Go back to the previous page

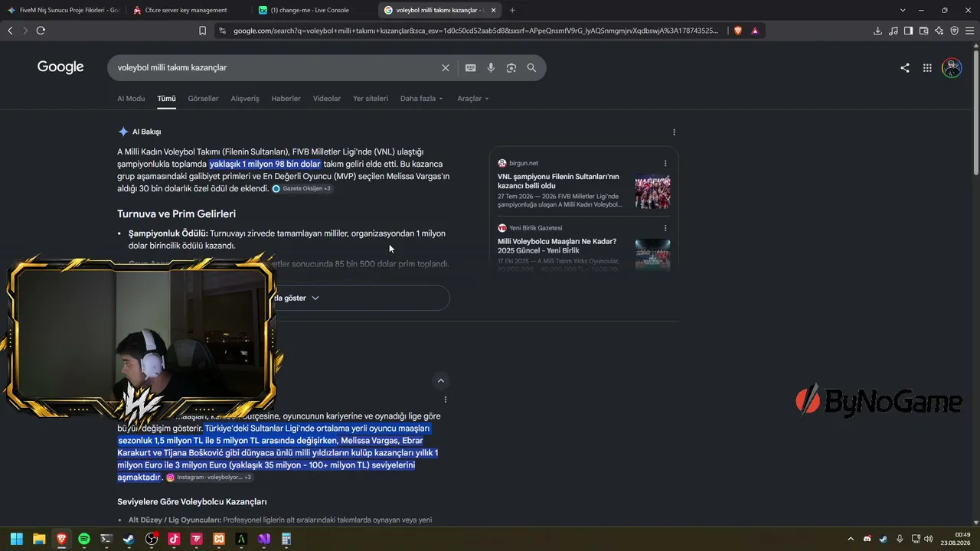coord(10,31)
